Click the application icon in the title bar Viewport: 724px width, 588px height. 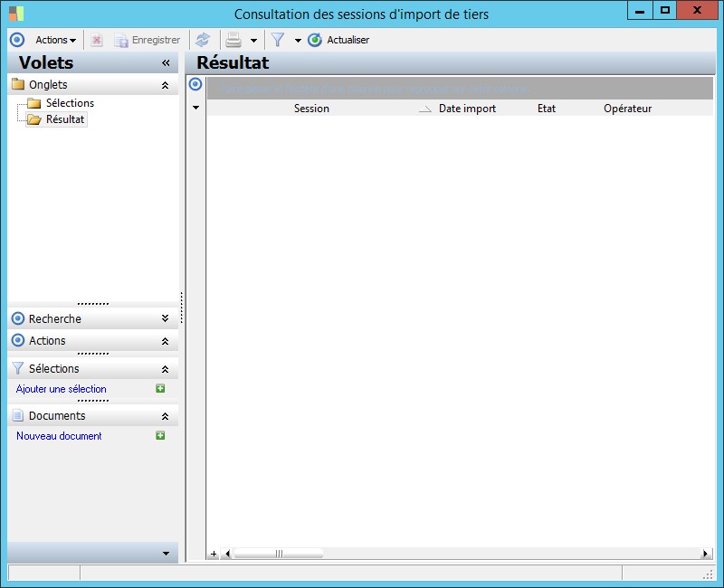(16, 14)
